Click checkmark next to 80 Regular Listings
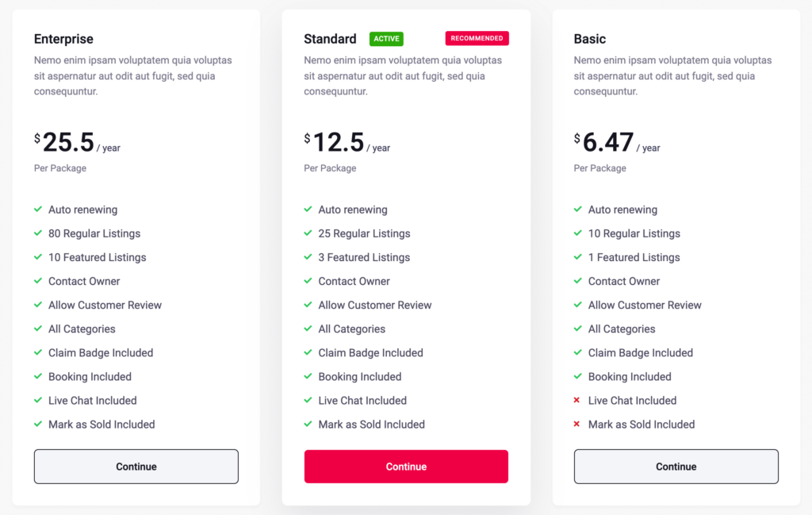Viewport: 812px width, 515px height. click(38, 233)
